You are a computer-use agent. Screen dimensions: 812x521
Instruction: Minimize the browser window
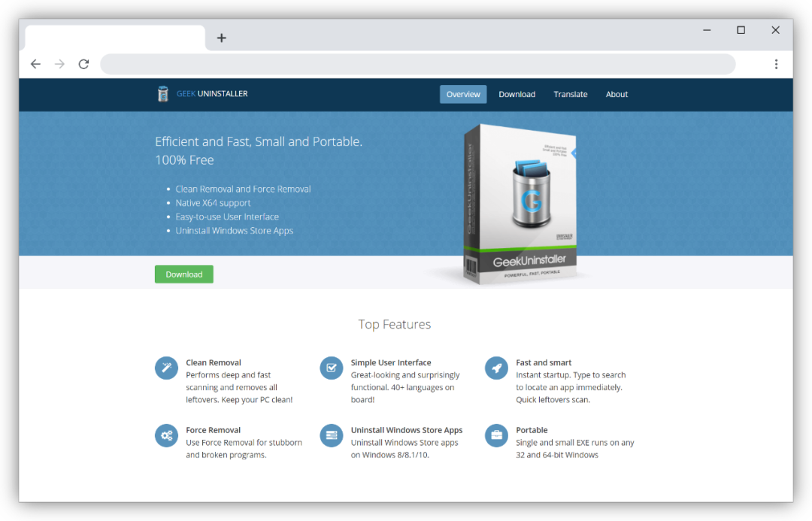click(707, 30)
